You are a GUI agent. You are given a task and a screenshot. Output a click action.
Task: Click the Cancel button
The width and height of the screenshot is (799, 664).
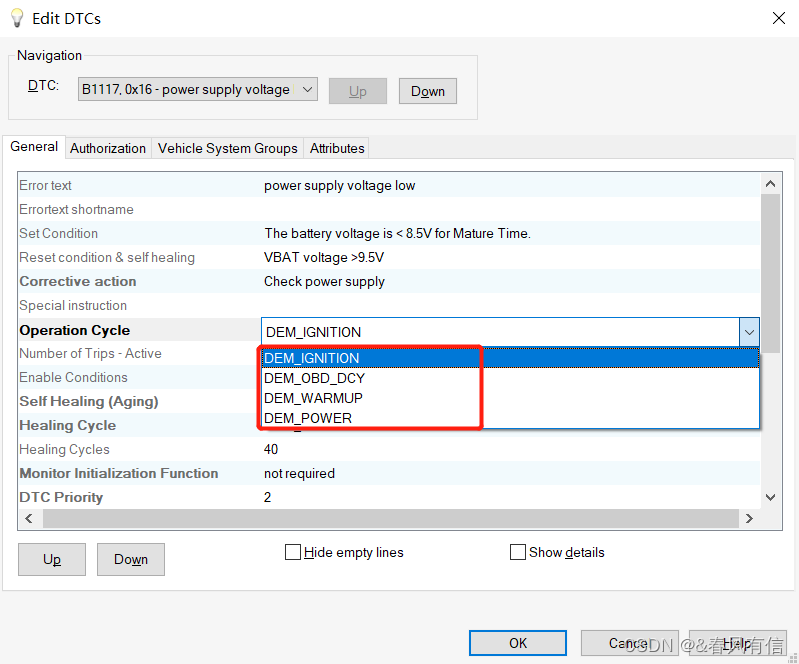coord(630,643)
